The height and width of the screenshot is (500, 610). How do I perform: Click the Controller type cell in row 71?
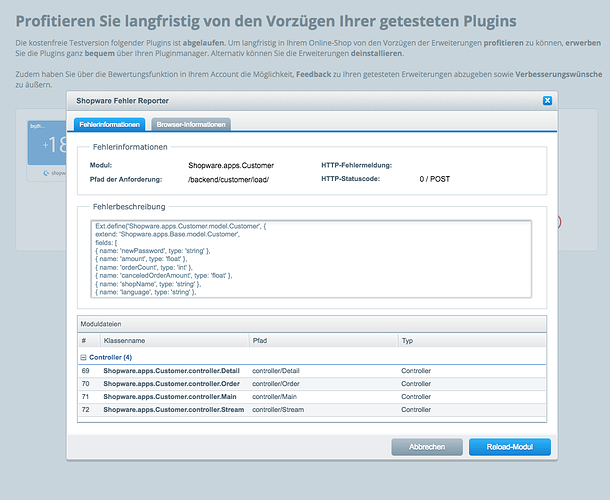click(x=416, y=397)
